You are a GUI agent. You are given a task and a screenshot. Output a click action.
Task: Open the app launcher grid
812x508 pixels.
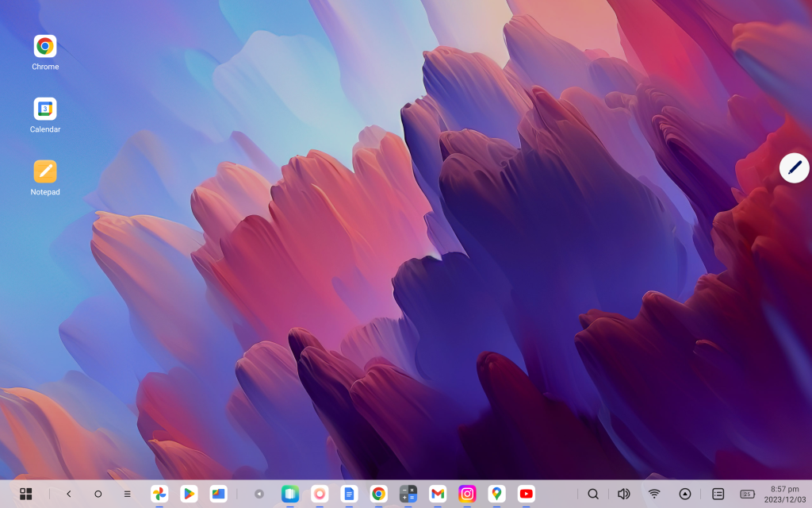pyautogui.click(x=26, y=494)
